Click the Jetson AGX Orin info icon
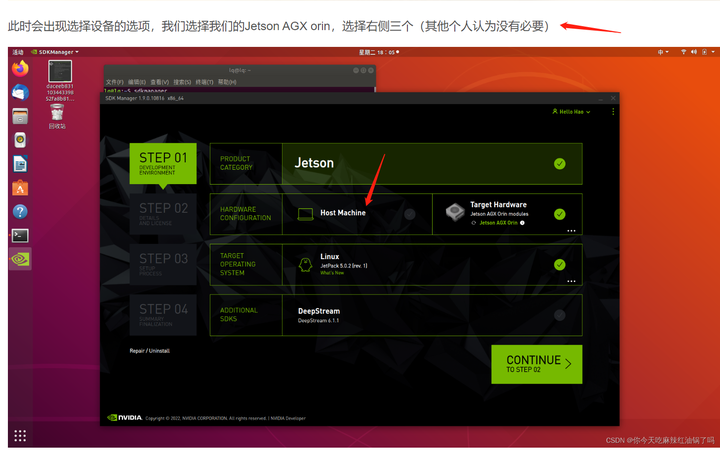This screenshot has height=459, width=720. point(522,223)
